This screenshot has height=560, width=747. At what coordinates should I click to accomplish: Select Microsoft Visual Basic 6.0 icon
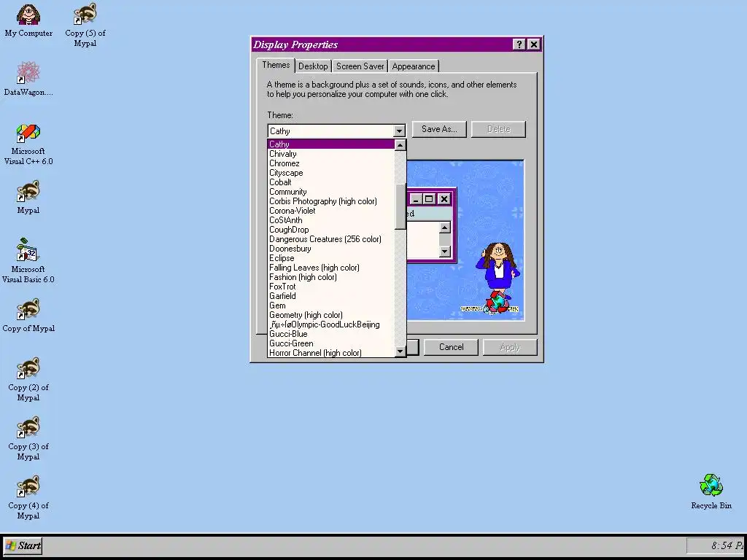point(28,261)
